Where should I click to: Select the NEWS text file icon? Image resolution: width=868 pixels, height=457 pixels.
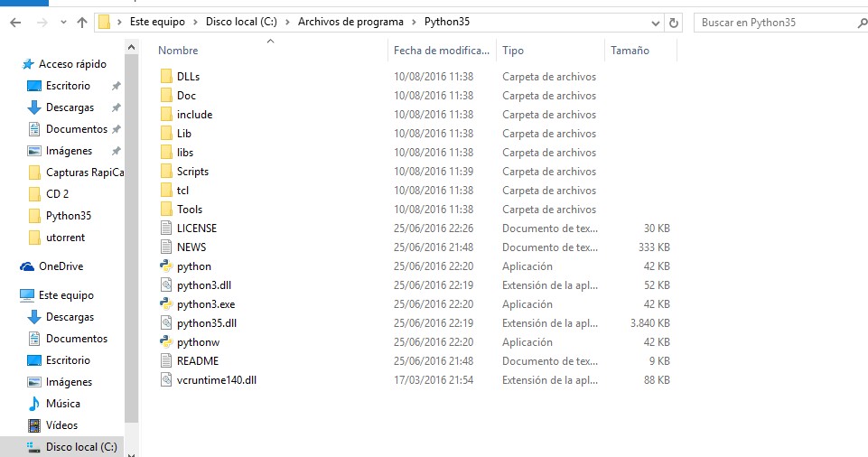point(166,247)
